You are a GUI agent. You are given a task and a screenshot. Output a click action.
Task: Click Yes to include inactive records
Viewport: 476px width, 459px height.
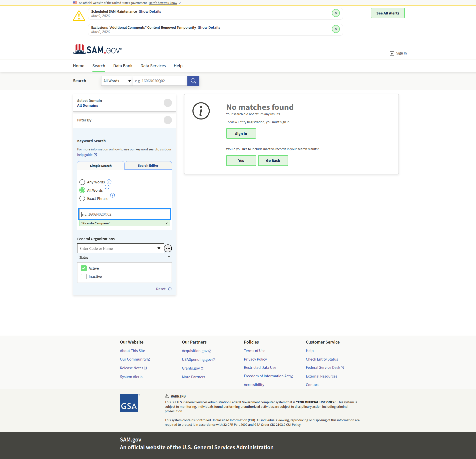point(241,161)
